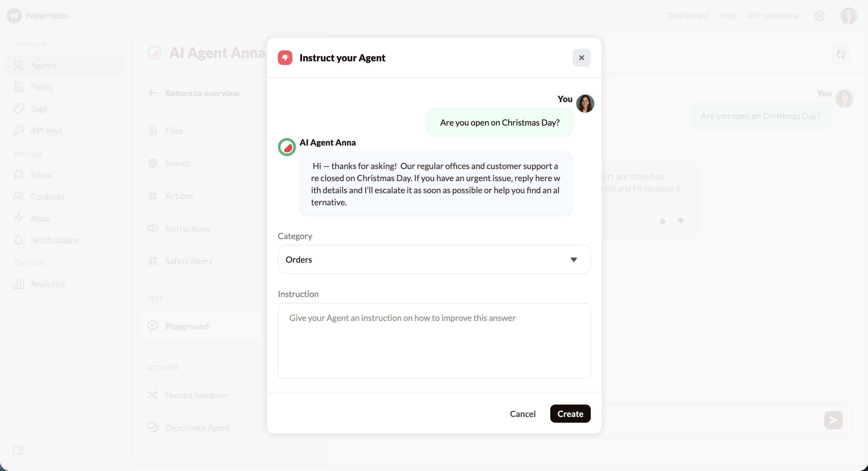Click the Instruction text field
This screenshot has height=471, width=868.
434,340
